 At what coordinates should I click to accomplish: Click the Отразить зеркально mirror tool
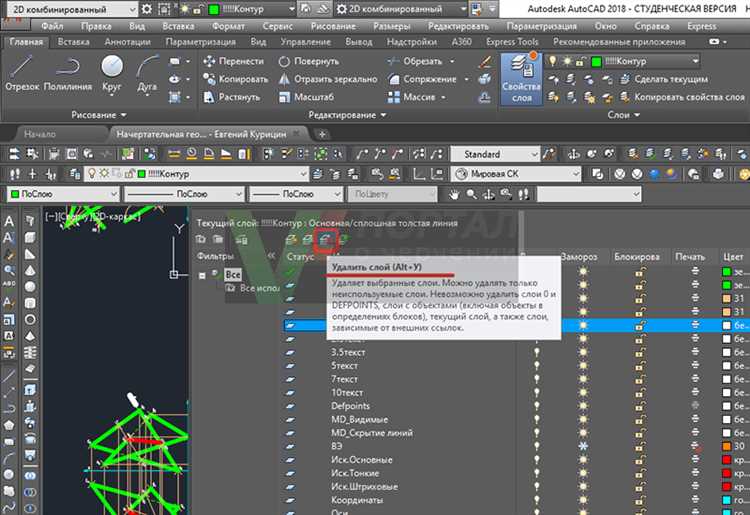click(320, 79)
